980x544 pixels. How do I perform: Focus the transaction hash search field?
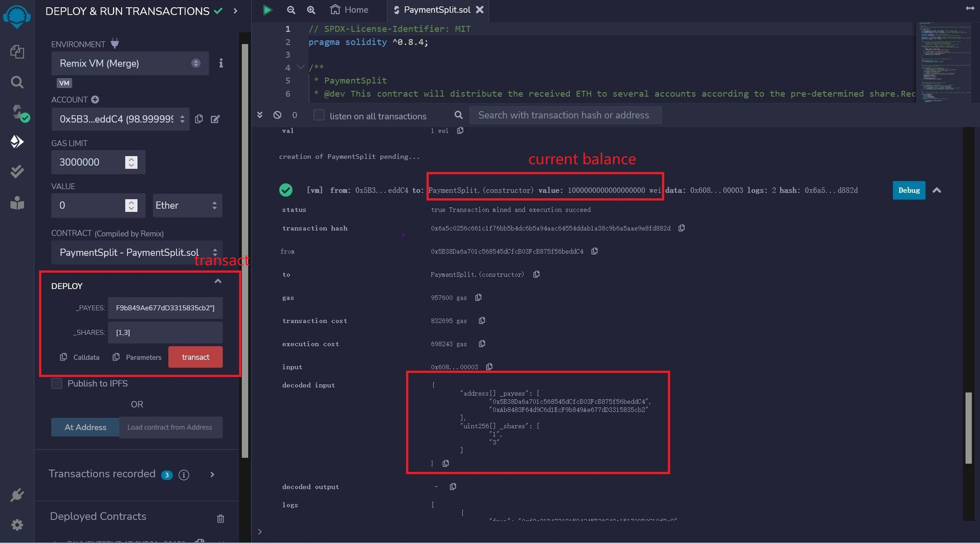pos(564,115)
